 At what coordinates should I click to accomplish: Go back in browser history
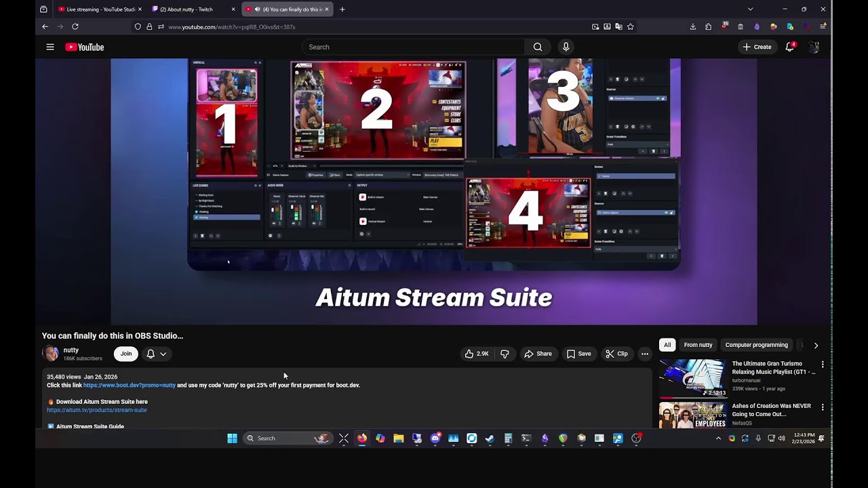click(x=45, y=26)
